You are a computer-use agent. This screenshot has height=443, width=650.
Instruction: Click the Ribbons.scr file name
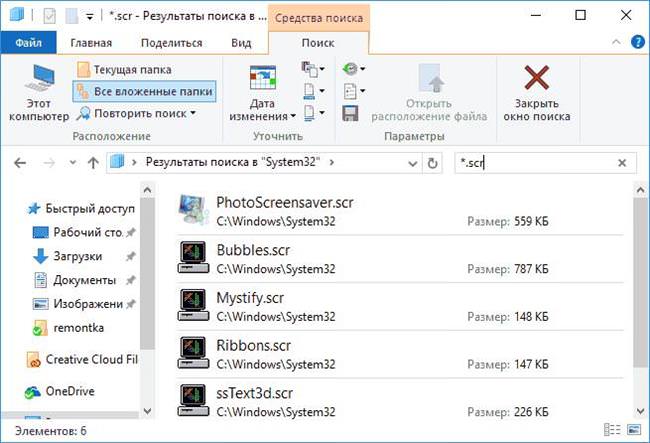253,346
